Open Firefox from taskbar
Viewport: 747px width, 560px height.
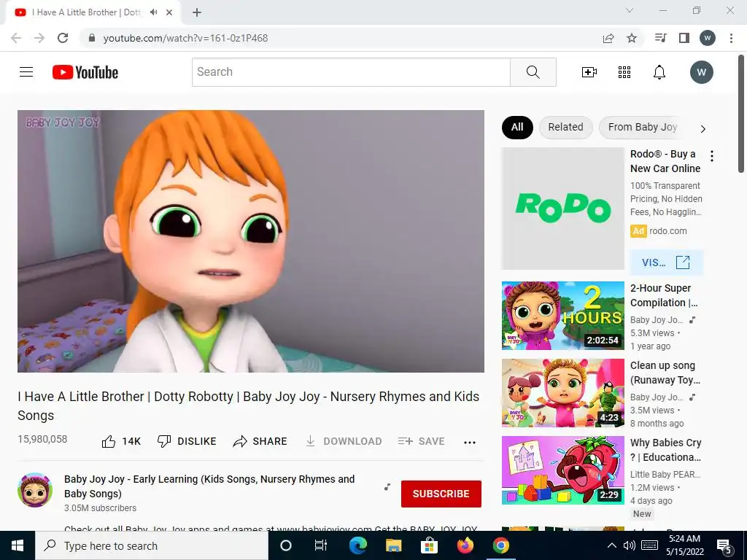pyautogui.click(x=465, y=545)
